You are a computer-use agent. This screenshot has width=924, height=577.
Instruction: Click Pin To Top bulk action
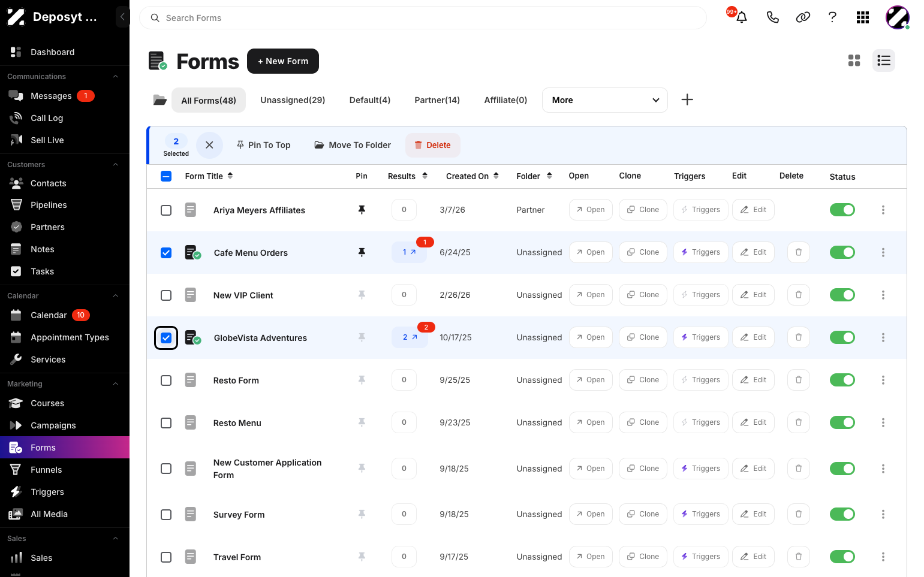click(263, 145)
